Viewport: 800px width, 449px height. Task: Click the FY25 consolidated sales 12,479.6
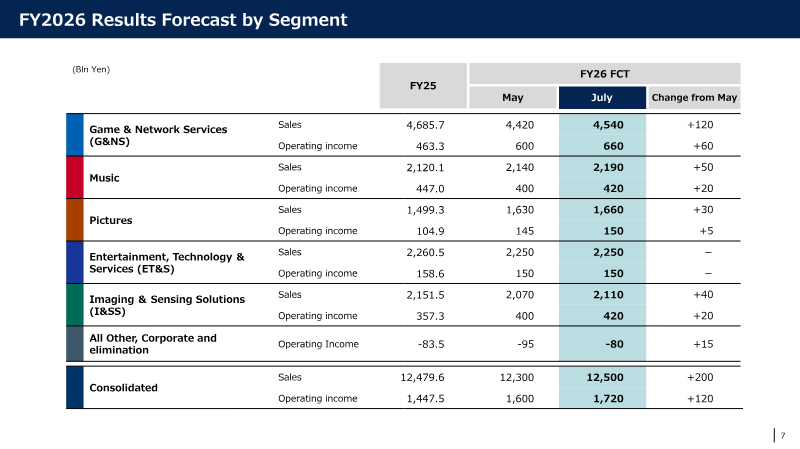pos(422,378)
